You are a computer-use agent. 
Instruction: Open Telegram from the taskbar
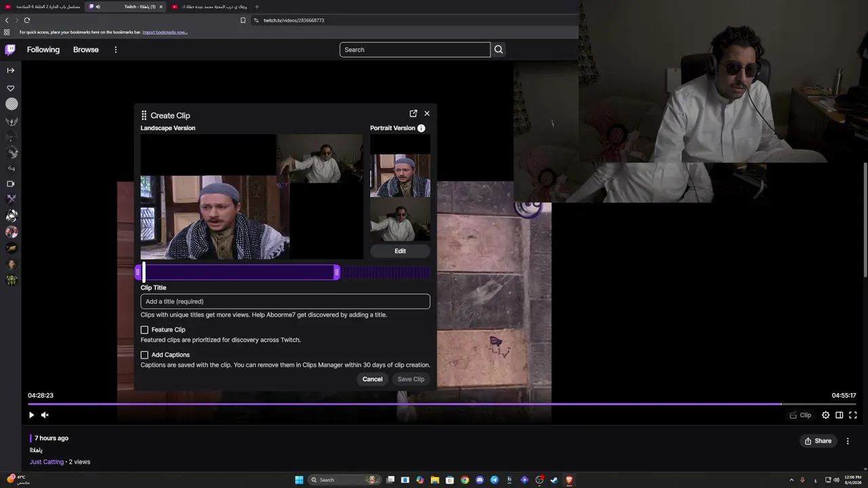[x=494, y=480]
